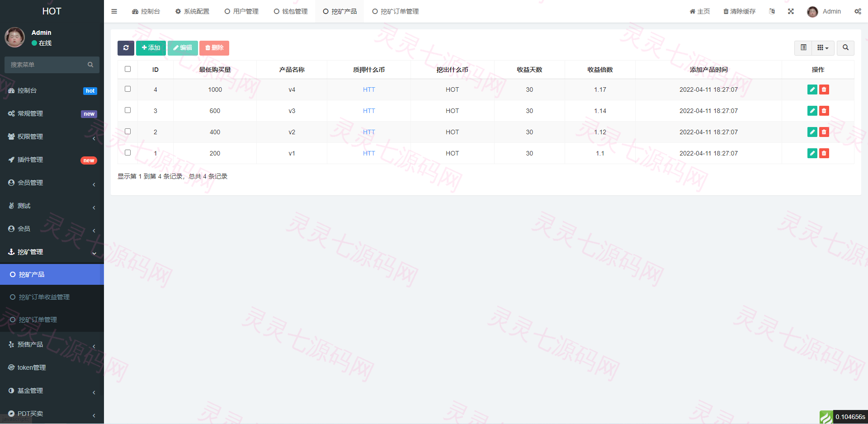Click the page load time badge 0.104656s
This screenshot has width=868, height=424.
pyautogui.click(x=850, y=417)
